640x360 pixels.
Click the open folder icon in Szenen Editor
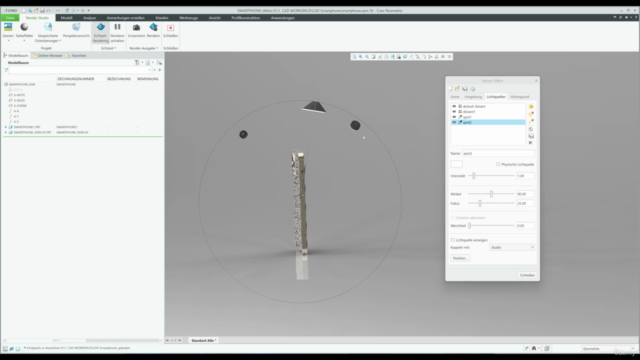(458, 89)
